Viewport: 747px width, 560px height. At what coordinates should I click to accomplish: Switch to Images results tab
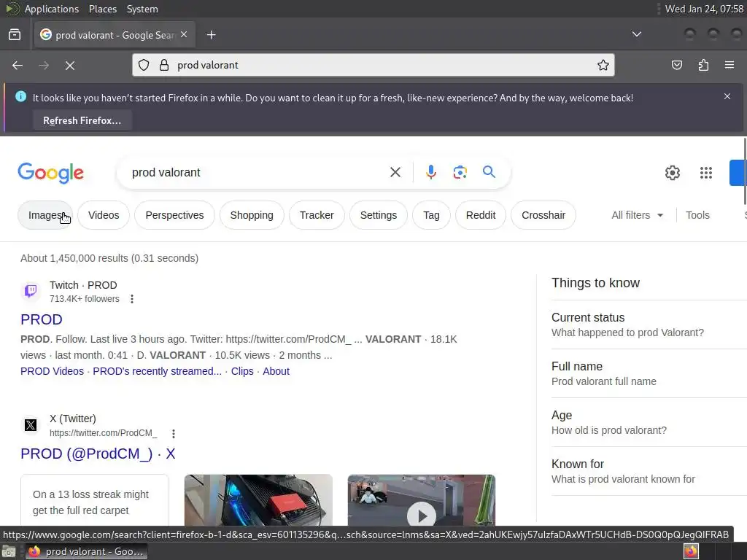(45, 215)
